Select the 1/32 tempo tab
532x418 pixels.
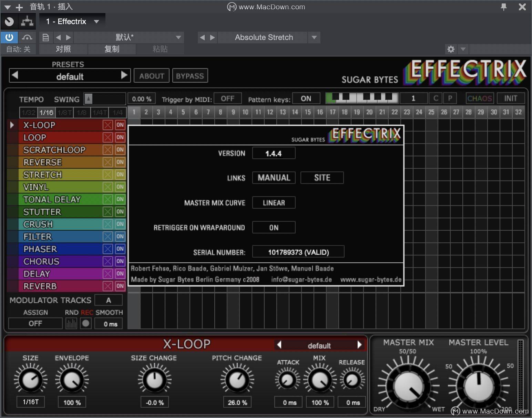click(29, 113)
